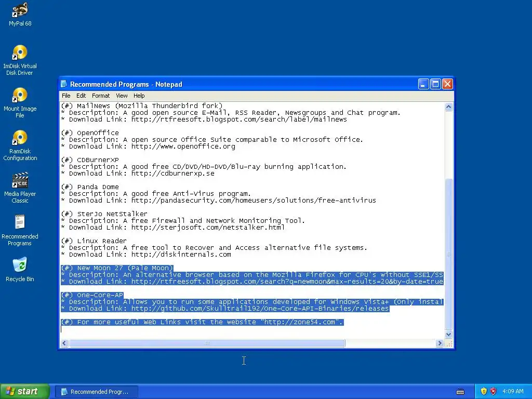
Task: Click the "http://cdburnerxp.se" link text
Action: click(x=173, y=174)
